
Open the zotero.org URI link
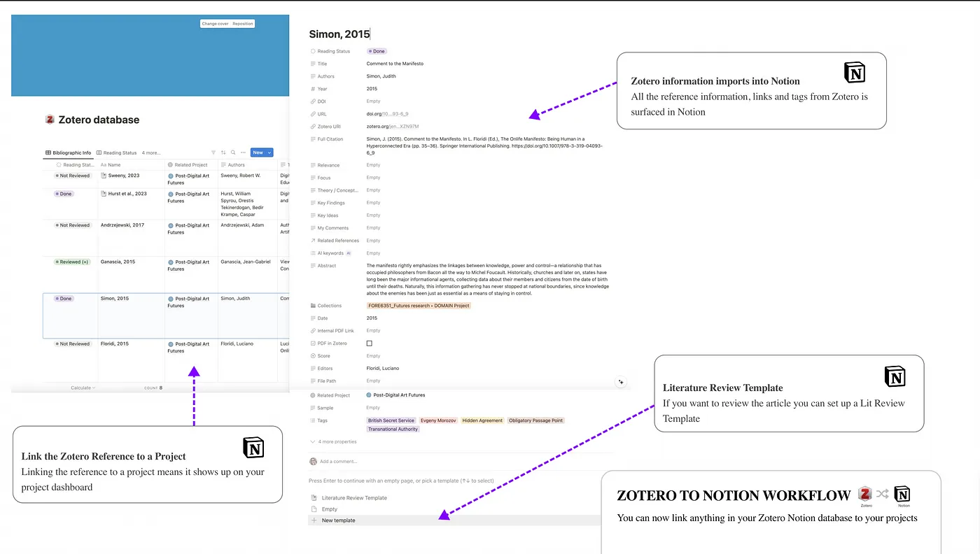(x=393, y=127)
